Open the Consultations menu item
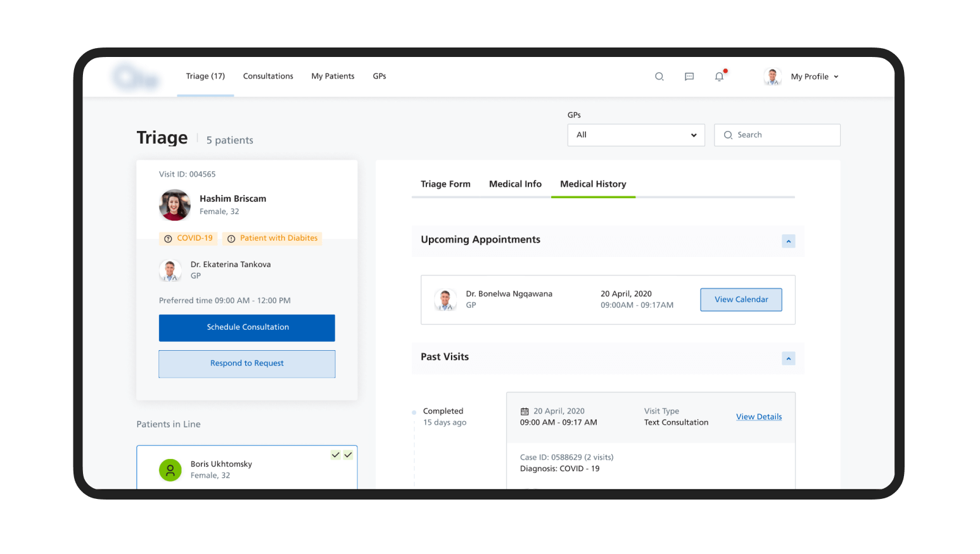This screenshot has height=554, width=980. pos(268,76)
